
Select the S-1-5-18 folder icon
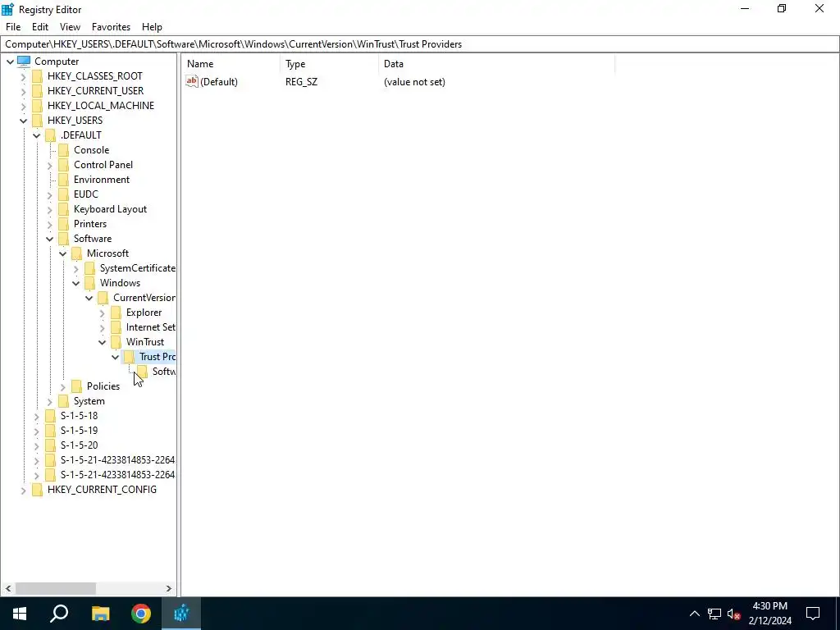point(50,416)
